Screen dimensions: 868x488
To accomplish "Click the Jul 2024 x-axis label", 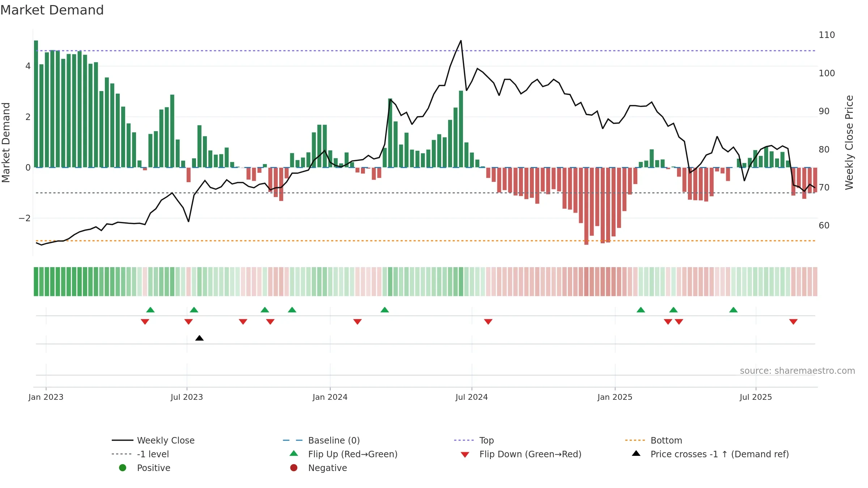I will tap(472, 397).
